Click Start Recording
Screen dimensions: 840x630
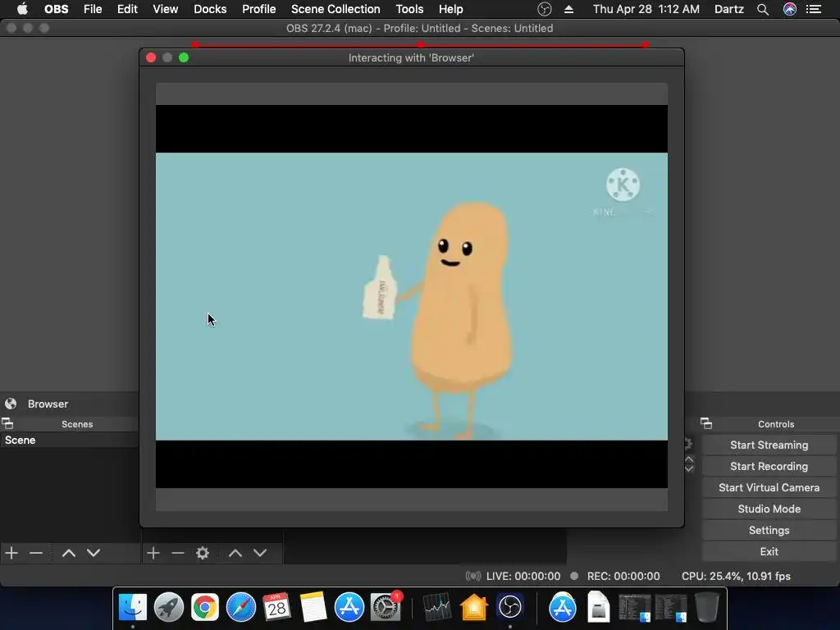[769, 467]
